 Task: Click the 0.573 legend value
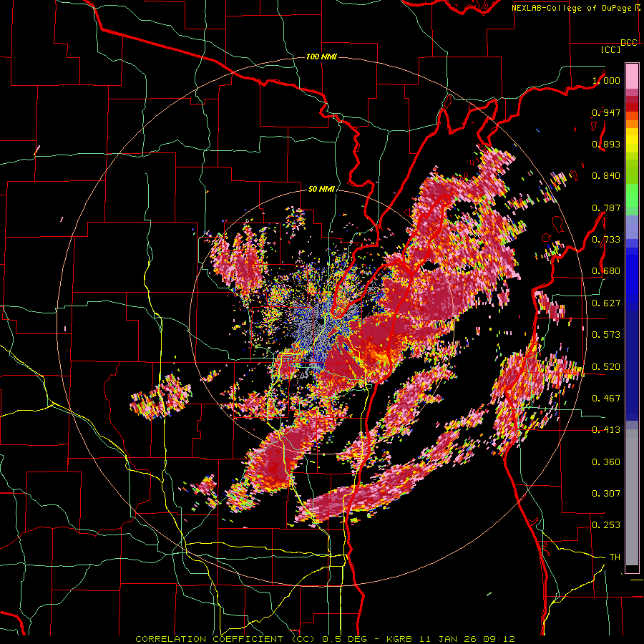606,335
